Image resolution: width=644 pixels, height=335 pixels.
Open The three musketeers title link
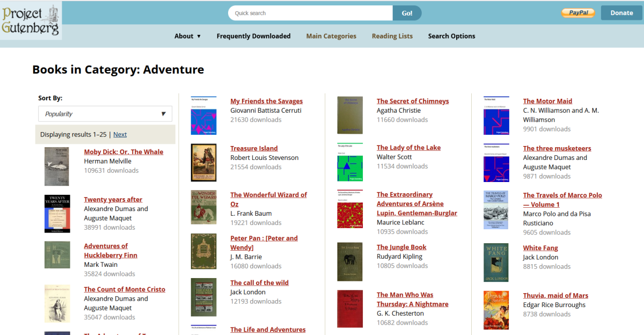[x=557, y=148]
